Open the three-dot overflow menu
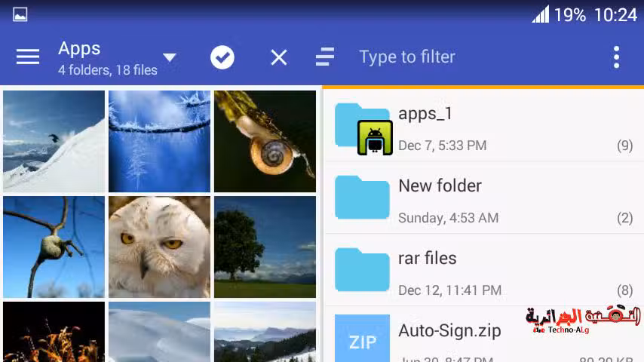Viewport: 644px width, 362px height. click(616, 57)
